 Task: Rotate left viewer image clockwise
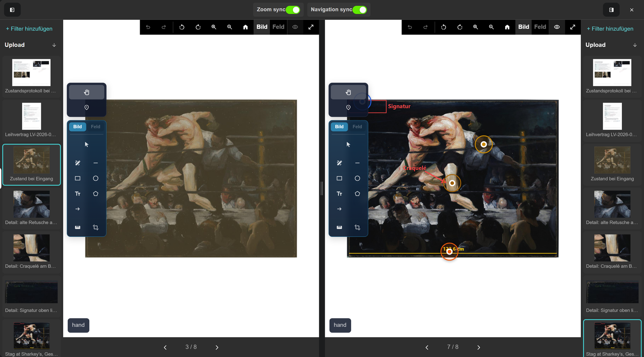coord(198,27)
